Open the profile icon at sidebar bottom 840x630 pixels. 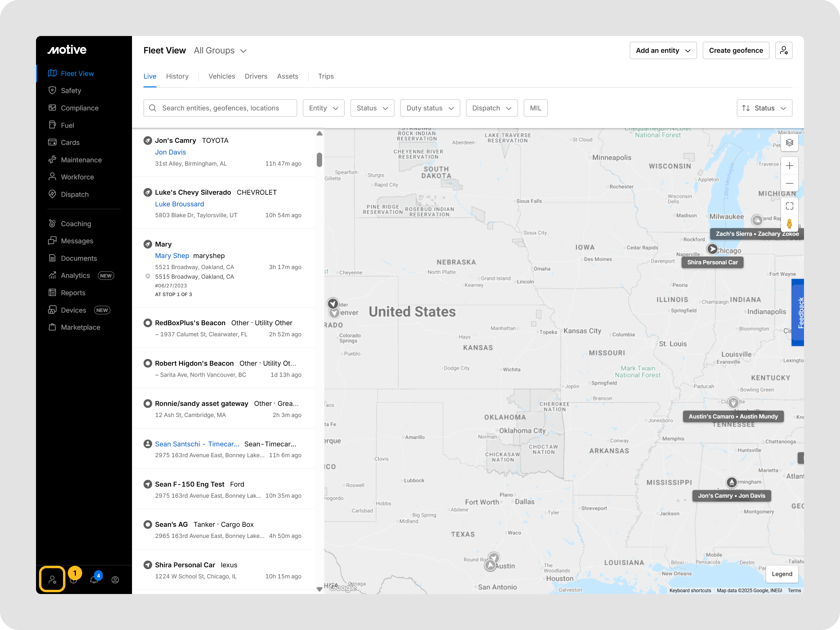[115, 580]
